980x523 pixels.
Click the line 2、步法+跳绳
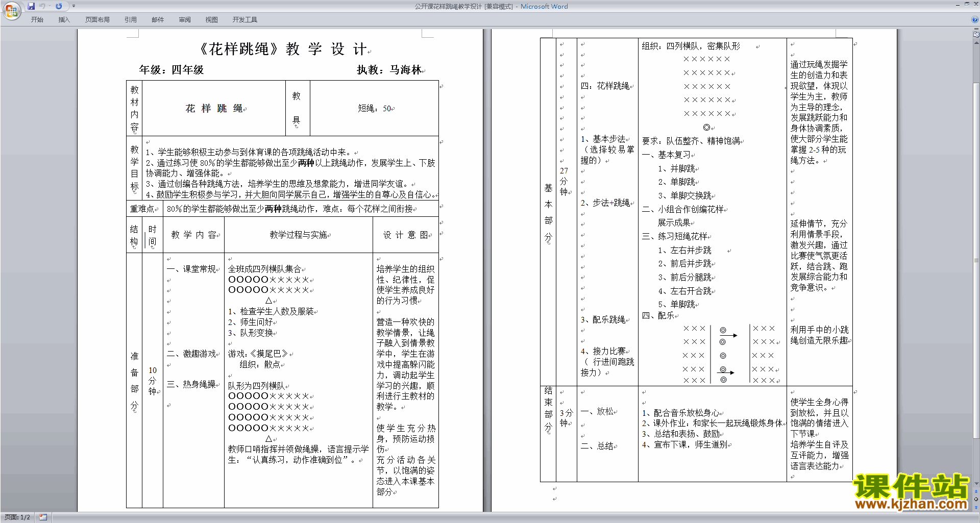click(605, 203)
